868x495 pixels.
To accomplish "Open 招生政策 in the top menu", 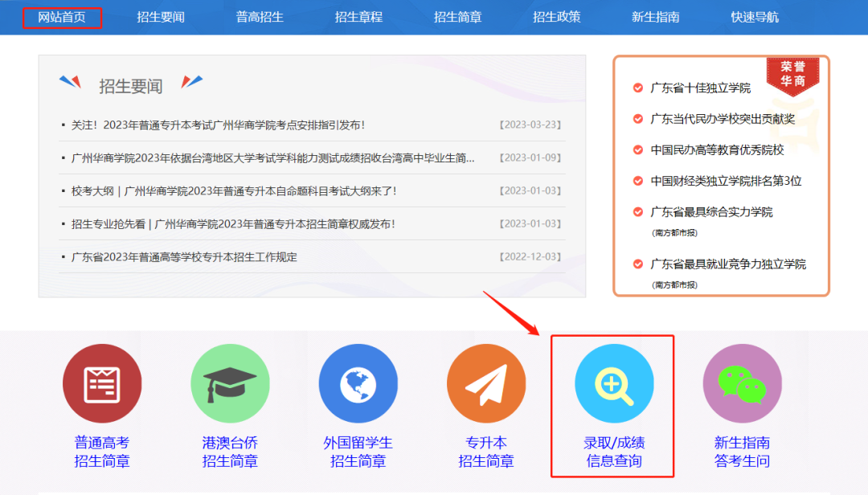I will (556, 17).
